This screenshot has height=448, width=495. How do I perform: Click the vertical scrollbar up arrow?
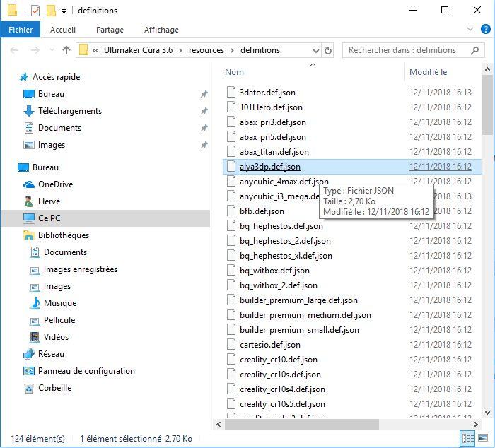tap(487, 70)
